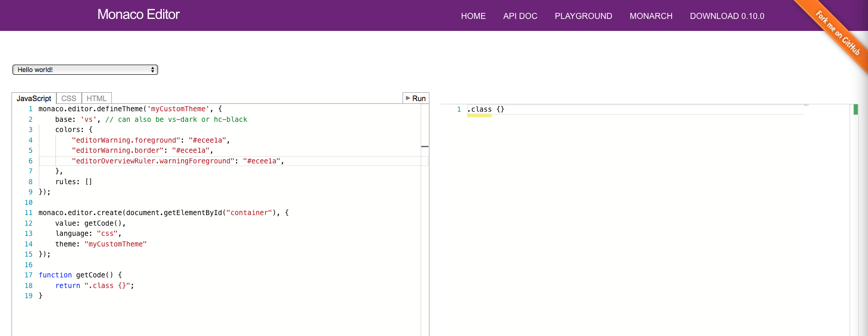Run the playground code
The image size is (868, 336).
416,98
